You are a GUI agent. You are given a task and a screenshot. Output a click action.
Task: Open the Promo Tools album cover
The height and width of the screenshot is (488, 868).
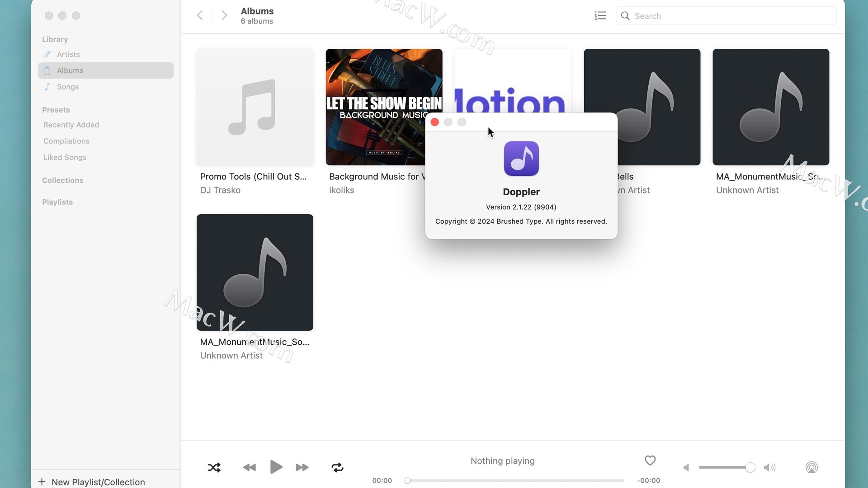[255, 107]
